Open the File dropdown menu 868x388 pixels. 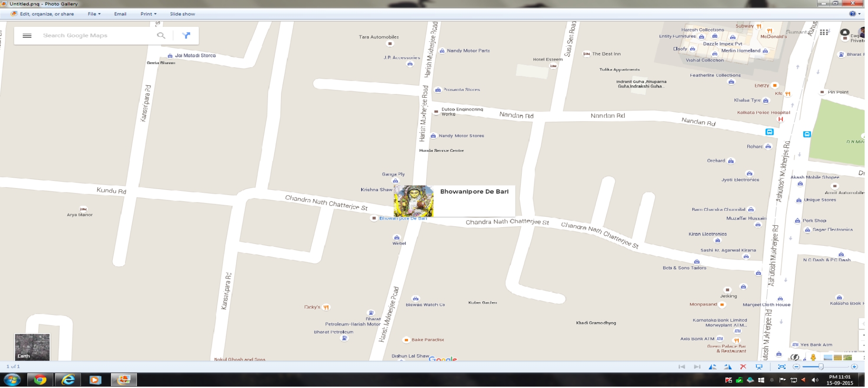(94, 14)
